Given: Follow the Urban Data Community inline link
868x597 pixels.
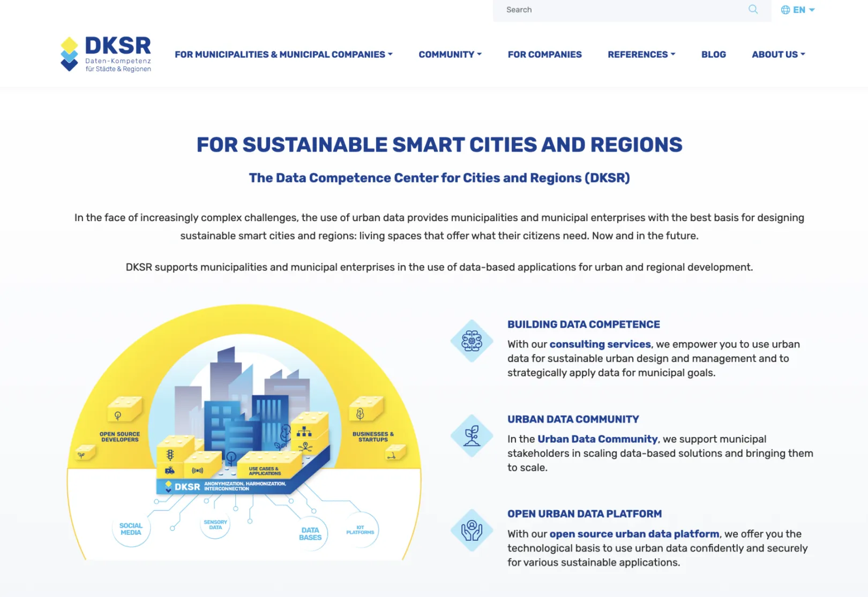Looking at the screenshot, I should pyautogui.click(x=597, y=439).
